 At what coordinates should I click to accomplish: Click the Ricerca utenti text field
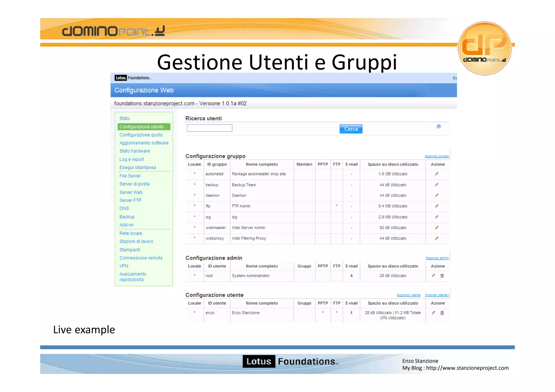click(209, 128)
